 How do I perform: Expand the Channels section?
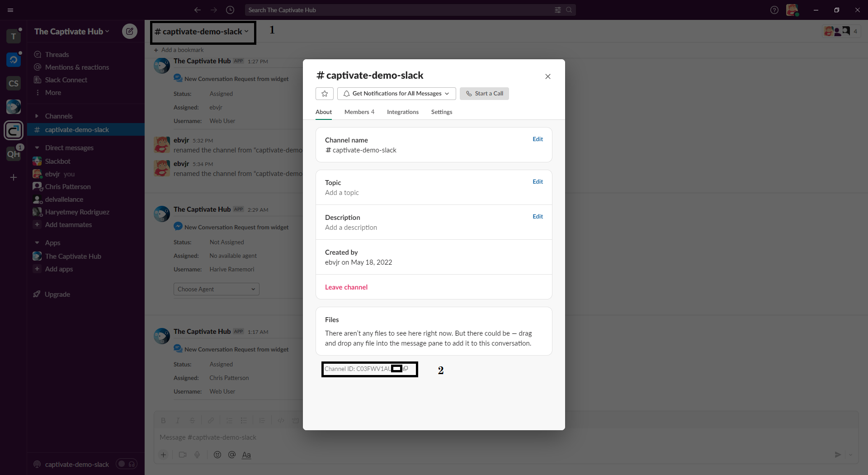point(37,116)
